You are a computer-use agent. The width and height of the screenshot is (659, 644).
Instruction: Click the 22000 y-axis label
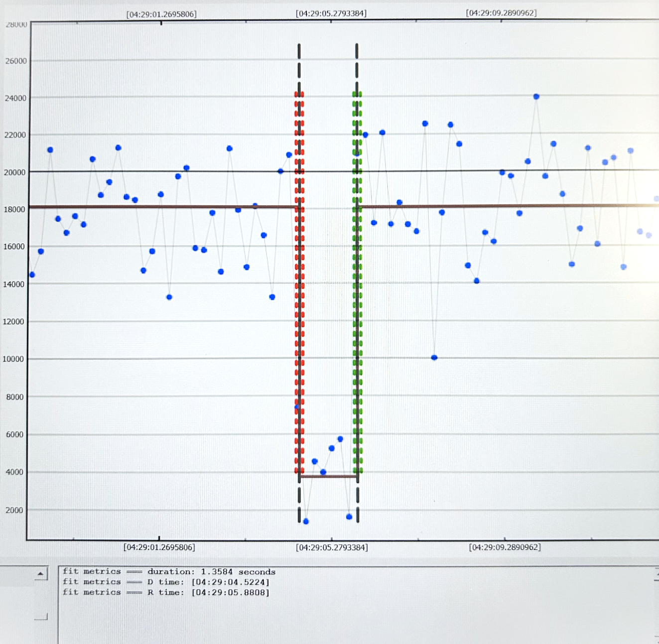(x=15, y=135)
